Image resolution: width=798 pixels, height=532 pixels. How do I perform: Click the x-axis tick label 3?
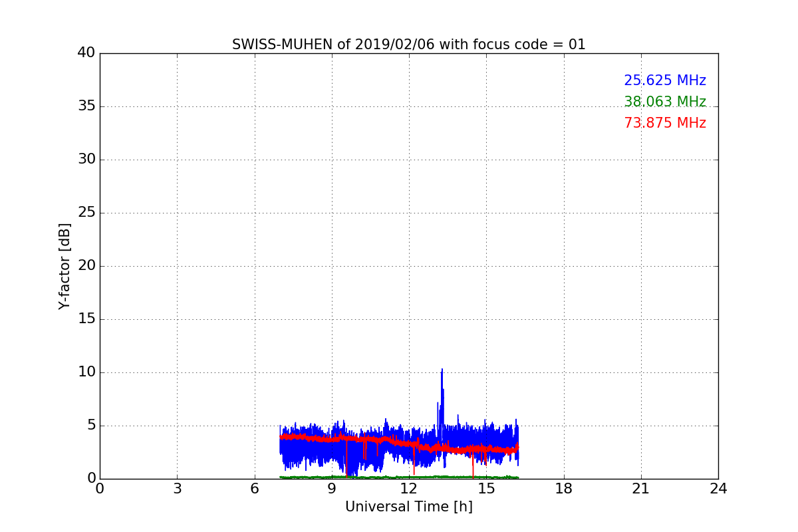tap(177, 488)
